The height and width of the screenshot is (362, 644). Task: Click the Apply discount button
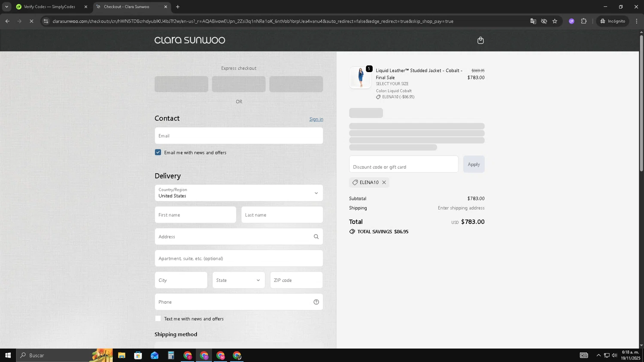coord(474,164)
